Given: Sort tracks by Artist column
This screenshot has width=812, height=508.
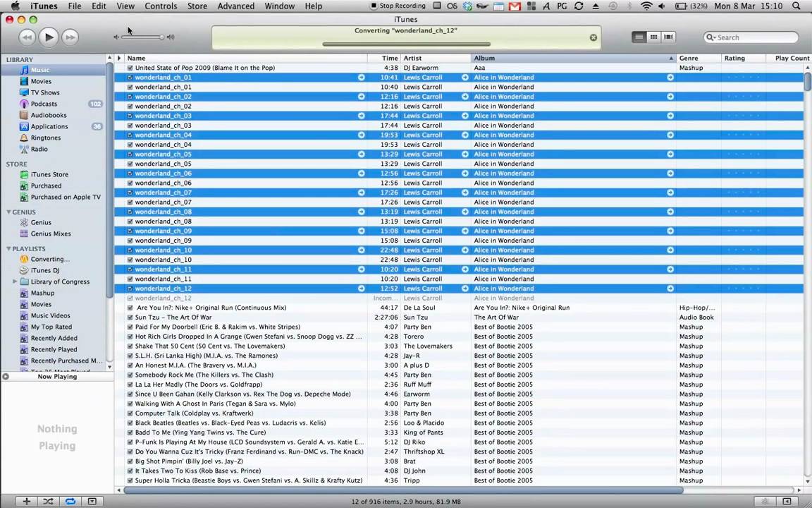Looking at the screenshot, I should click(x=436, y=58).
